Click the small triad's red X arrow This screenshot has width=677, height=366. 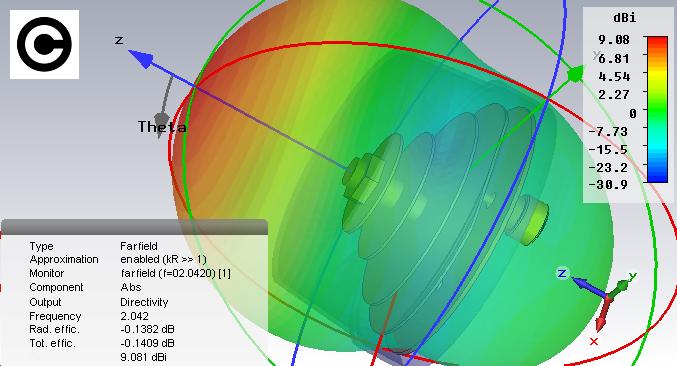tap(602, 316)
